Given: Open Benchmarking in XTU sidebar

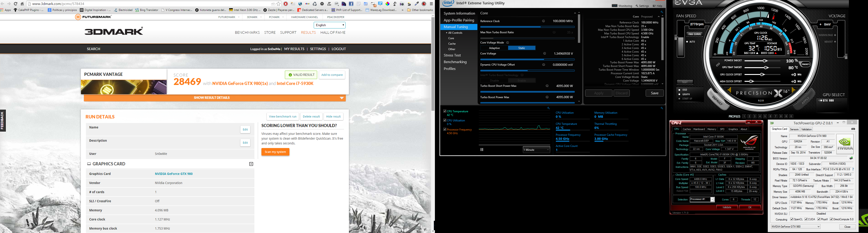Looking at the screenshot, I should click(455, 62).
